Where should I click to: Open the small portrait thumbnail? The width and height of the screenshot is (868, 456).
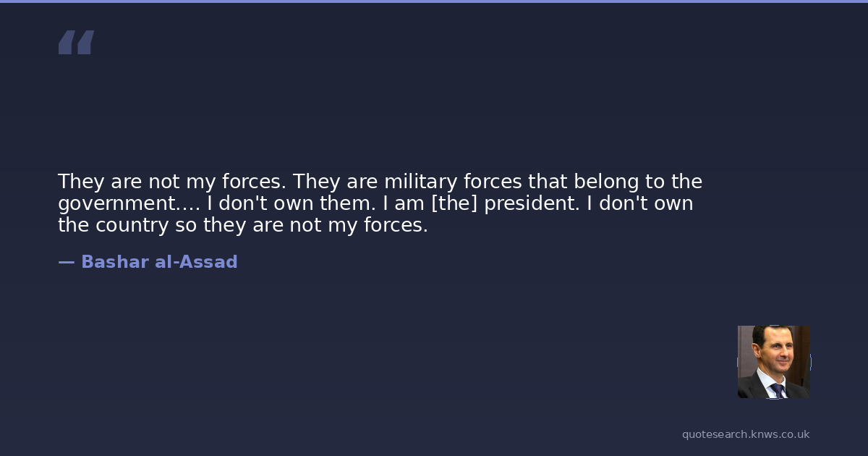[x=773, y=362]
